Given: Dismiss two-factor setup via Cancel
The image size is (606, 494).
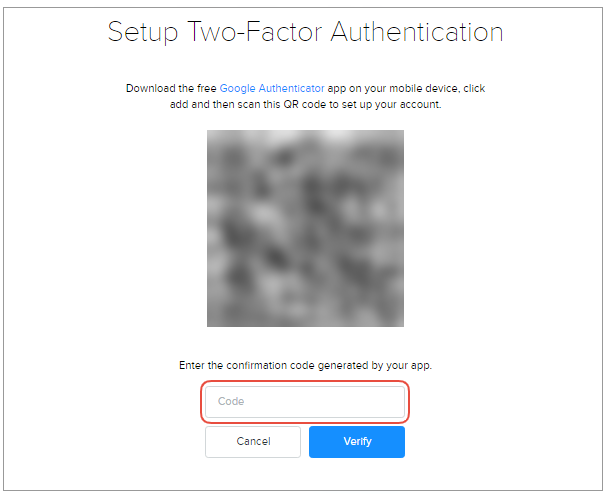Looking at the screenshot, I should click(x=253, y=441).
